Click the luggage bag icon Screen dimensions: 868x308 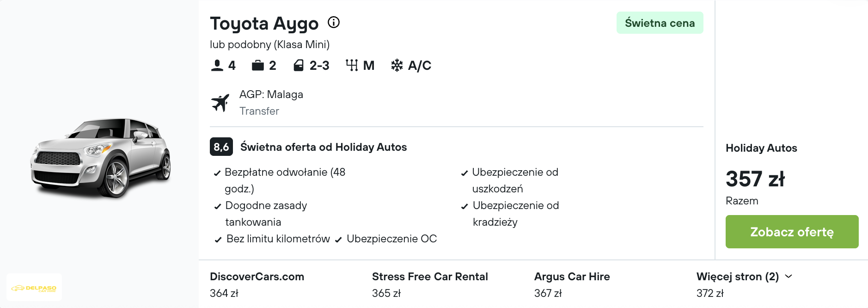pos(257,66)
